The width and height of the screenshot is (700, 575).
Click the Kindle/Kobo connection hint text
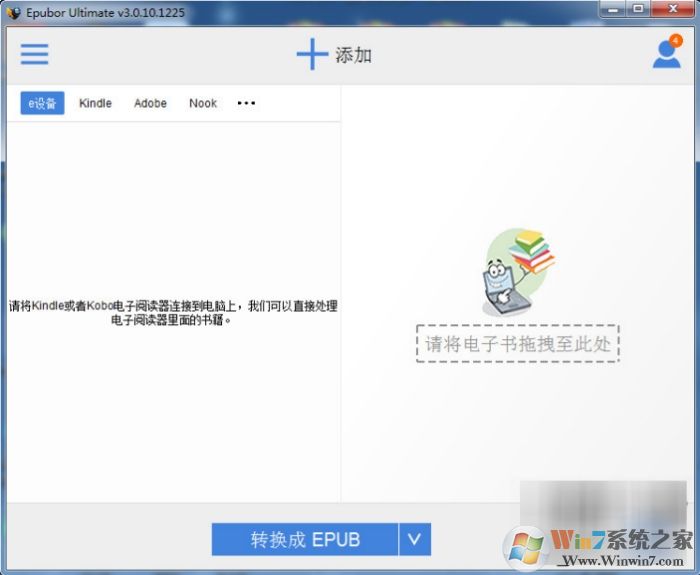pyautogui.click(x=173, y=312)
